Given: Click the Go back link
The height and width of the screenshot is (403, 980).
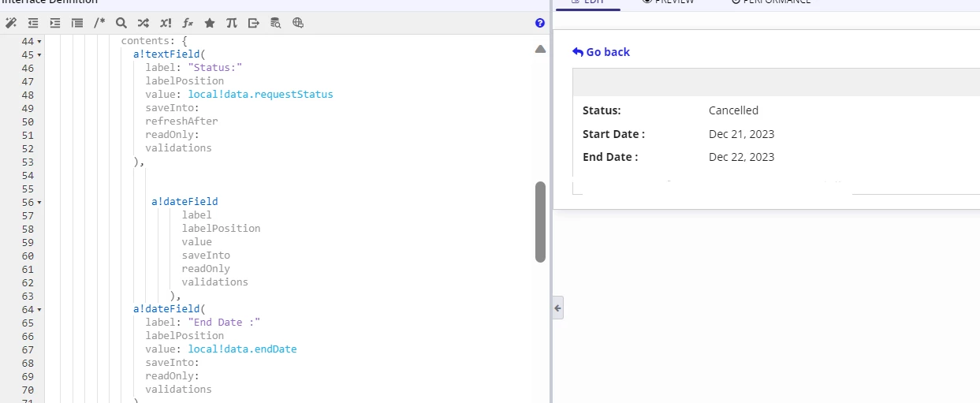Looking at the screenshot, I should pos(601,52).
